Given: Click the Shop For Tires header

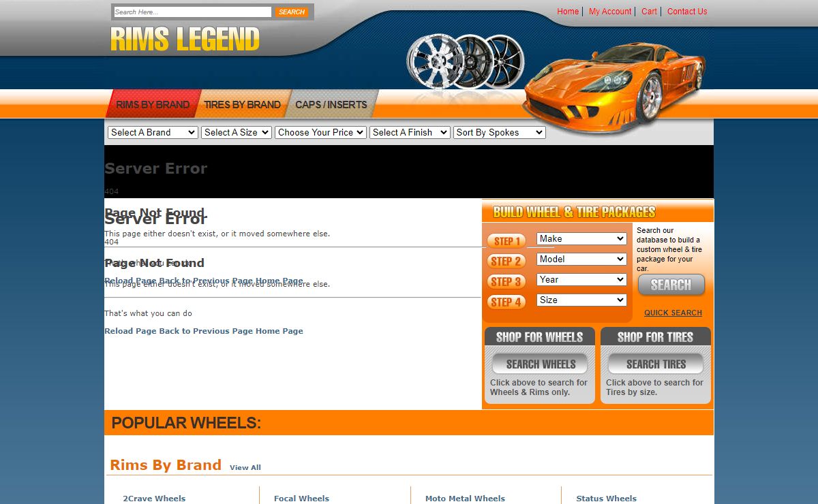Looking at the screenshot, I should (x=655, y=336).
